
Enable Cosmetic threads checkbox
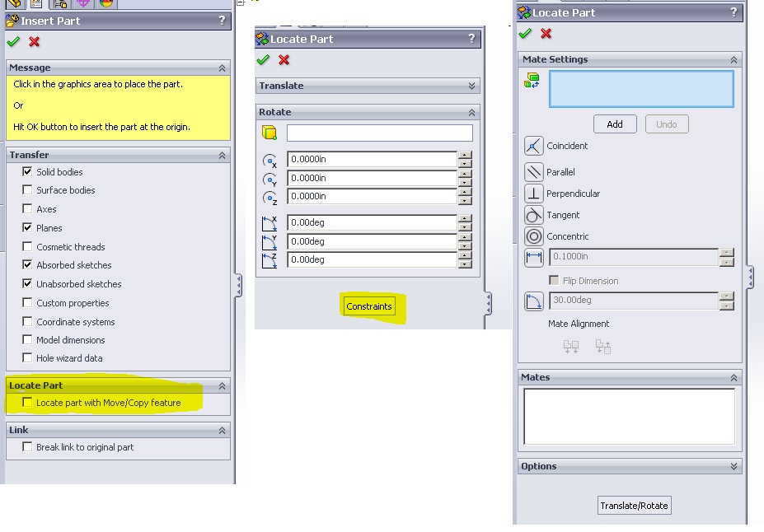(x=27, y=246)
